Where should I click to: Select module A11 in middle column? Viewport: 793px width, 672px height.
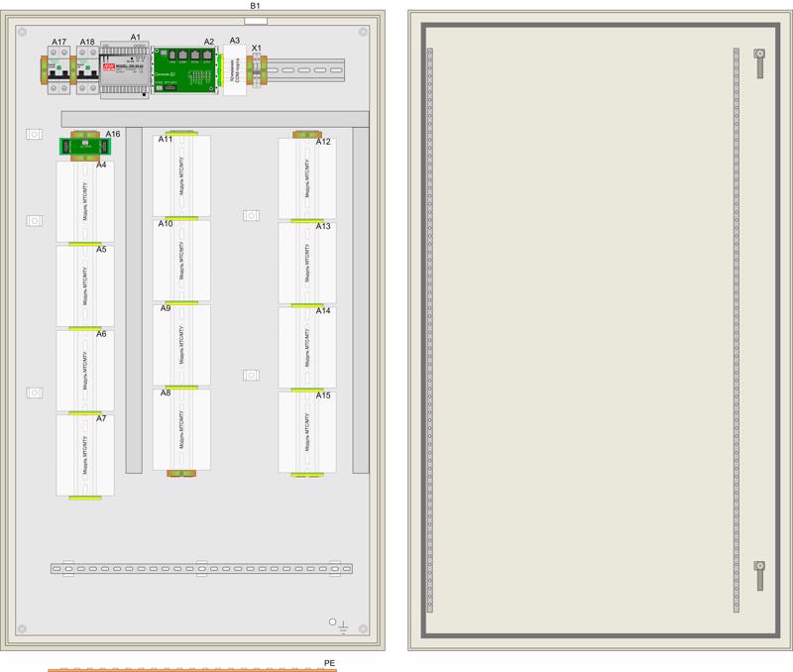[x=181, y=175]
